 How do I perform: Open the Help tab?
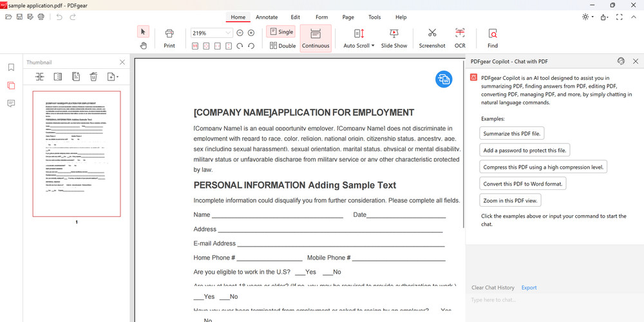click(401, 17)
